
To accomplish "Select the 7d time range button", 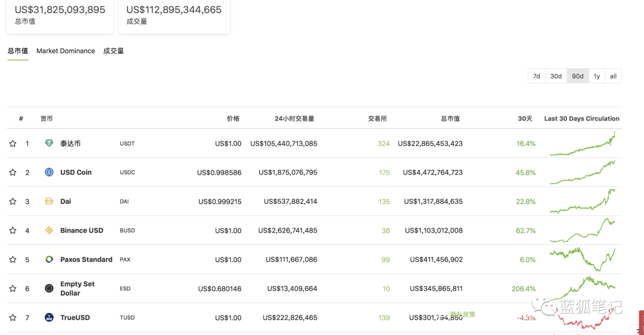I will click(537, 76).
